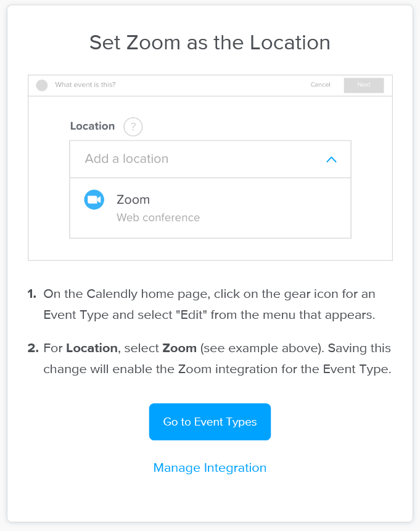
Task: Click the "Go to Event Types" button
Action: pos(210,422)
